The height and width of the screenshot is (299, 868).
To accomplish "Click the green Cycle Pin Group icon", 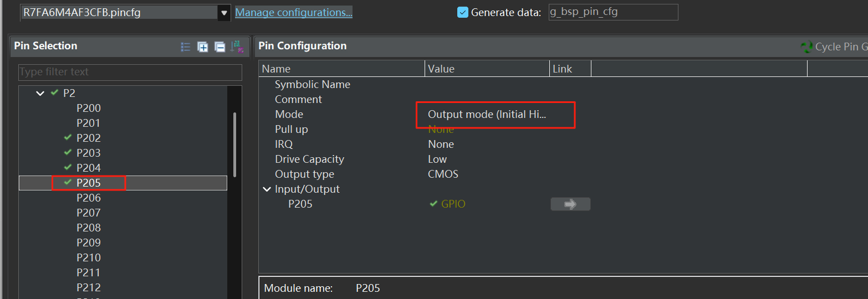I will coord(806,47).
